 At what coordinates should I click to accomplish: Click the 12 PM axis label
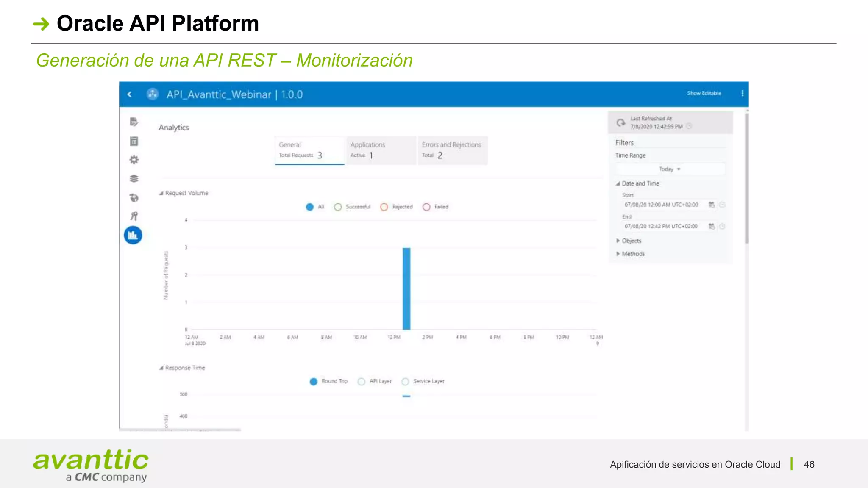394,338
